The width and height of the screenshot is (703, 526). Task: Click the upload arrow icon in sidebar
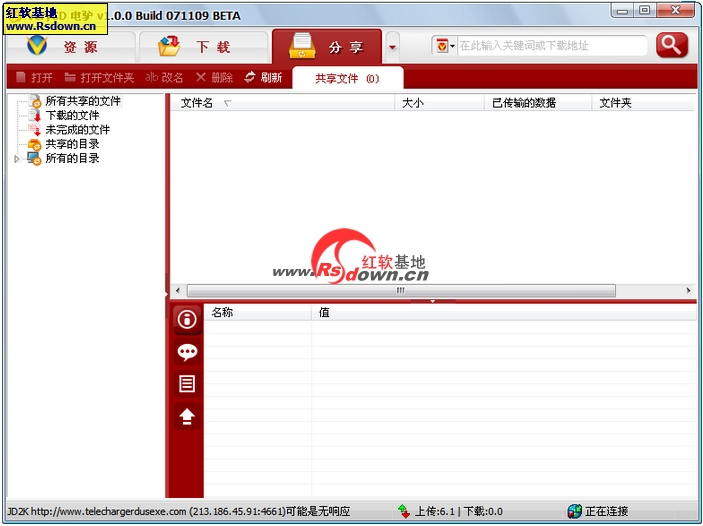pyautogui.click(x=187, y=417)
